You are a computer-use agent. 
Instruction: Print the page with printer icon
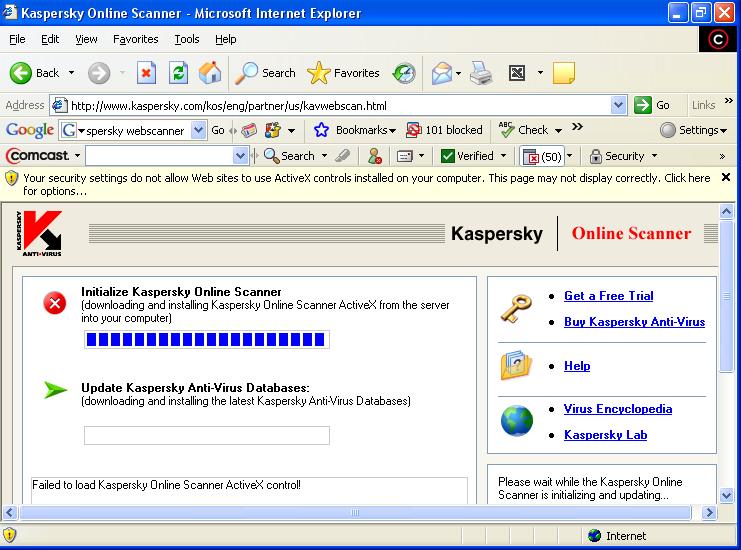pyautogui.click(x=481, y=73)
